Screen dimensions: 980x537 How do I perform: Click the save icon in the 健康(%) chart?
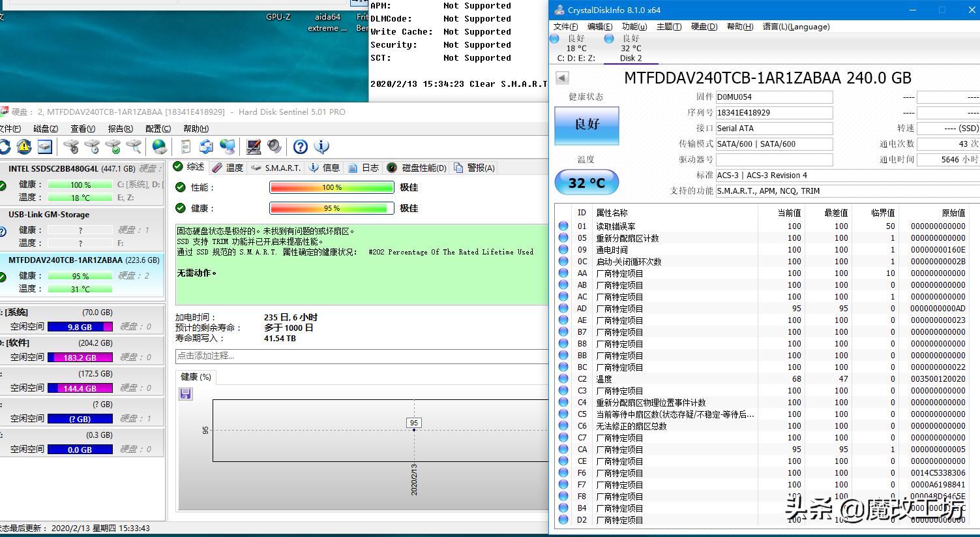coord(185,393)
